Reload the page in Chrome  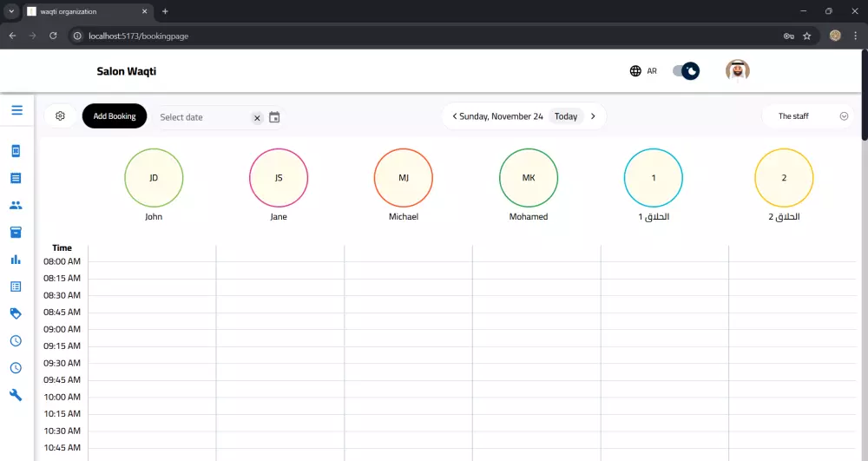[53, 36]
